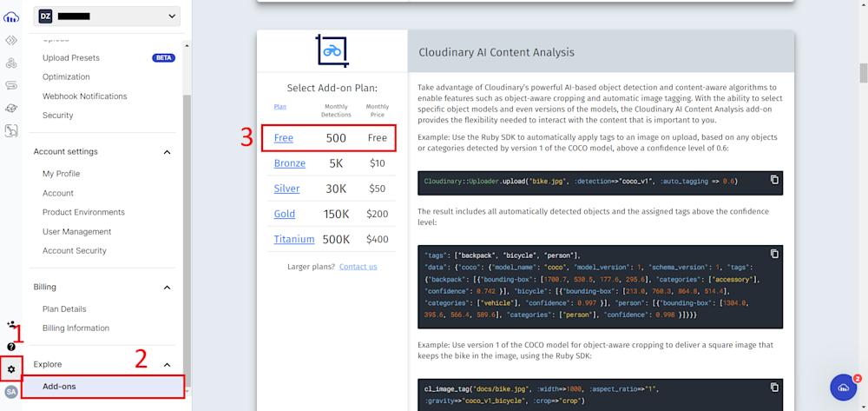This screenshot has width=868, height=411.
Task: Open Account Security
Action: click(74, 250)
